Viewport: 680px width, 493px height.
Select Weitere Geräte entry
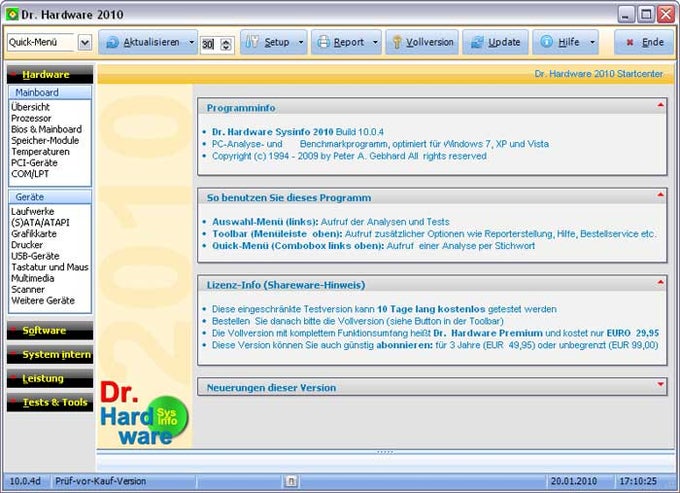tap(43, 300)
